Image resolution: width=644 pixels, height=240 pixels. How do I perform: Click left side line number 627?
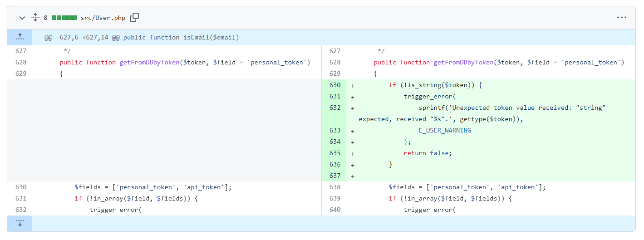21,51
